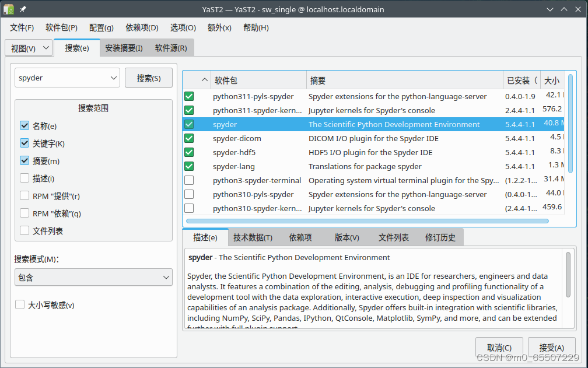This screenshot has height=368, width=588.
Task: Click the 搜索(S) search button
Action: point(149,78)
